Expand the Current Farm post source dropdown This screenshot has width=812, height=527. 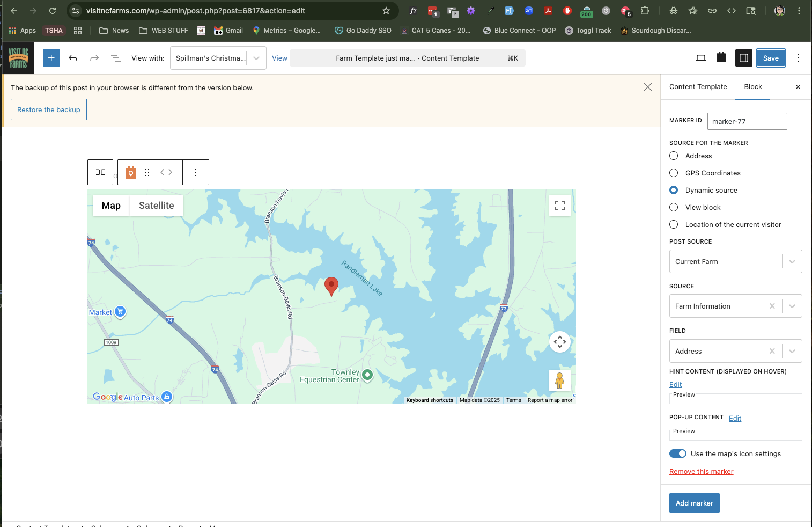[x=792, y=261]
